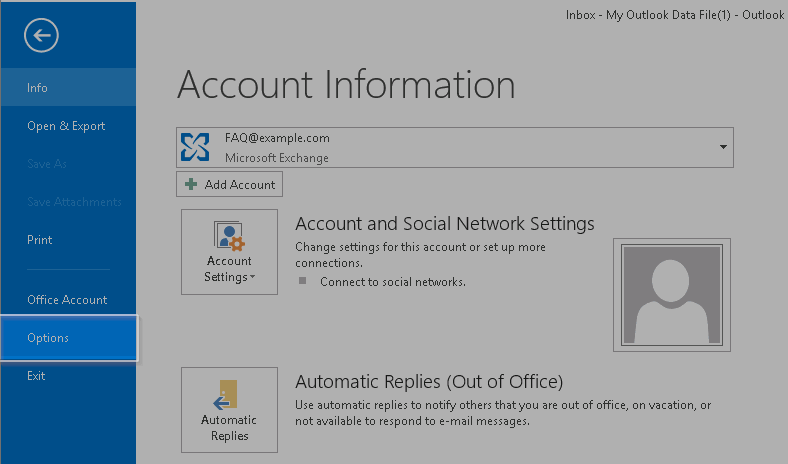788x464 pixels.
Task: Select the Info menu item
Action: [x=68, y=87]
